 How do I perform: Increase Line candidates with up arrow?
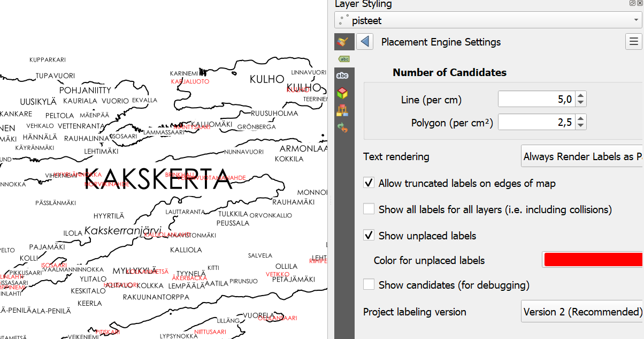click(x=581, y=95)
